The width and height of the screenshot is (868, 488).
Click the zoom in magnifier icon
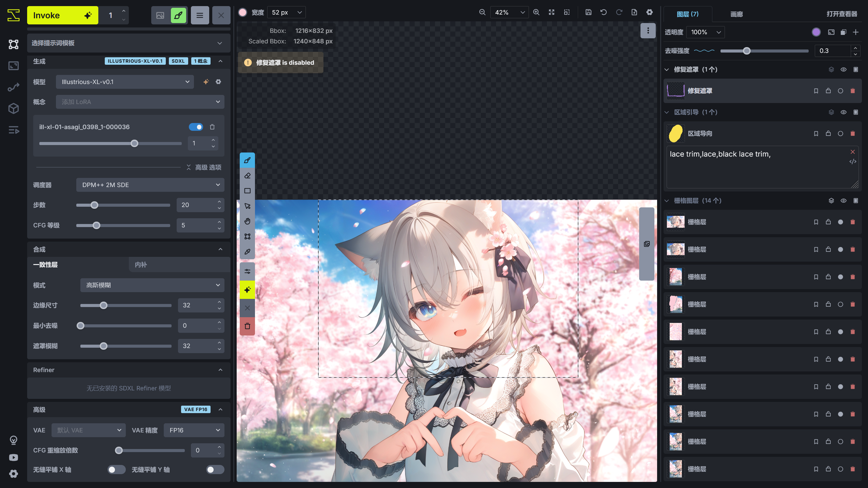point(536,13)
